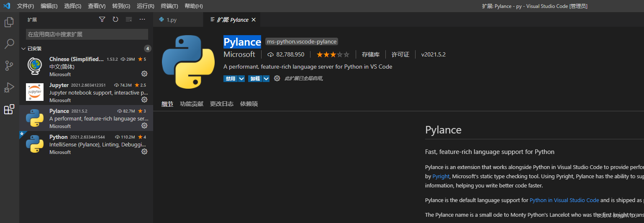Viewport: 644px width, 223px height.
Task: Open the Explorer view in activity bar
Action: pyautogui.click(x=9, y=22)
